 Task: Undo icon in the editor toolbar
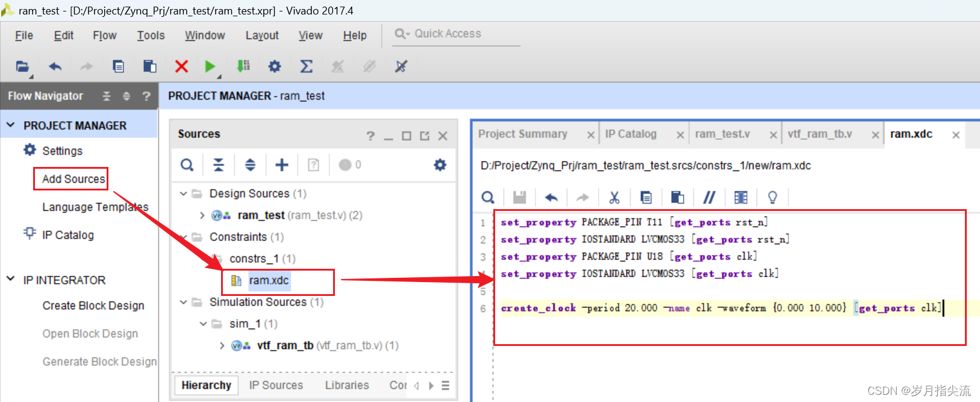click(551, 197)
